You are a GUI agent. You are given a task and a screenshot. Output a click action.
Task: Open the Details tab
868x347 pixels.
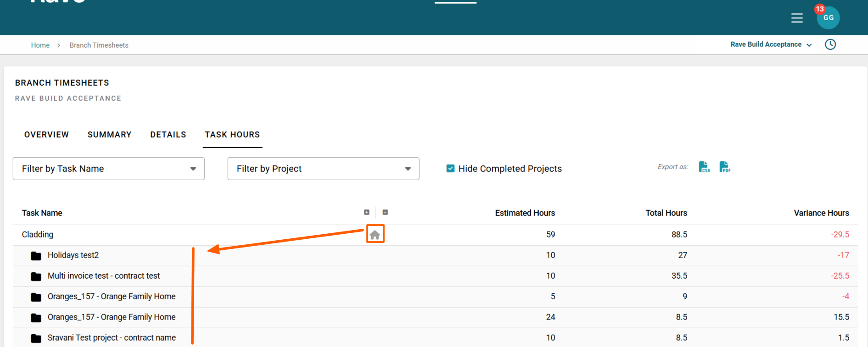click(168, 134)
